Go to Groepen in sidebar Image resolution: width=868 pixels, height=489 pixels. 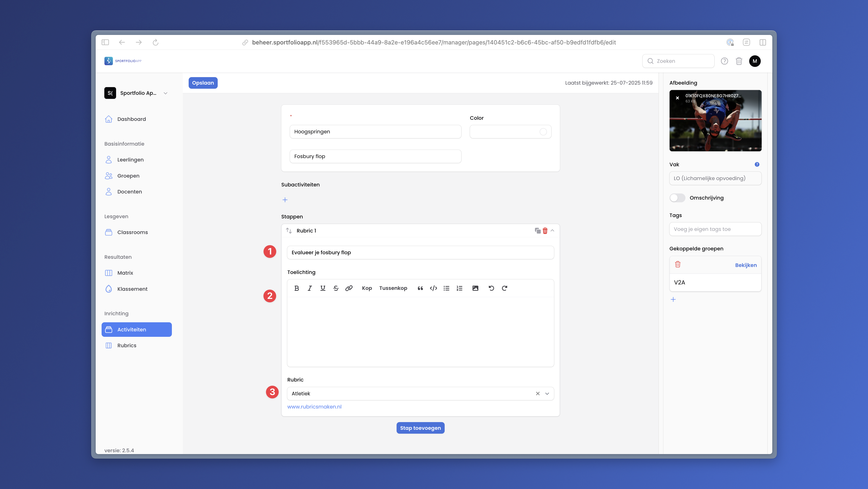tap(128, 176)
